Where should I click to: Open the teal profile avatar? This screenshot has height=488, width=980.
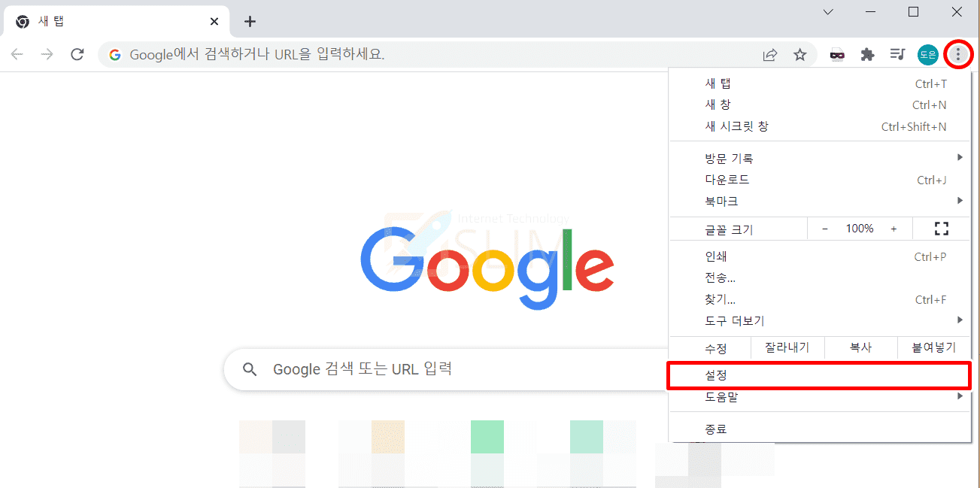tap(927, 54)
